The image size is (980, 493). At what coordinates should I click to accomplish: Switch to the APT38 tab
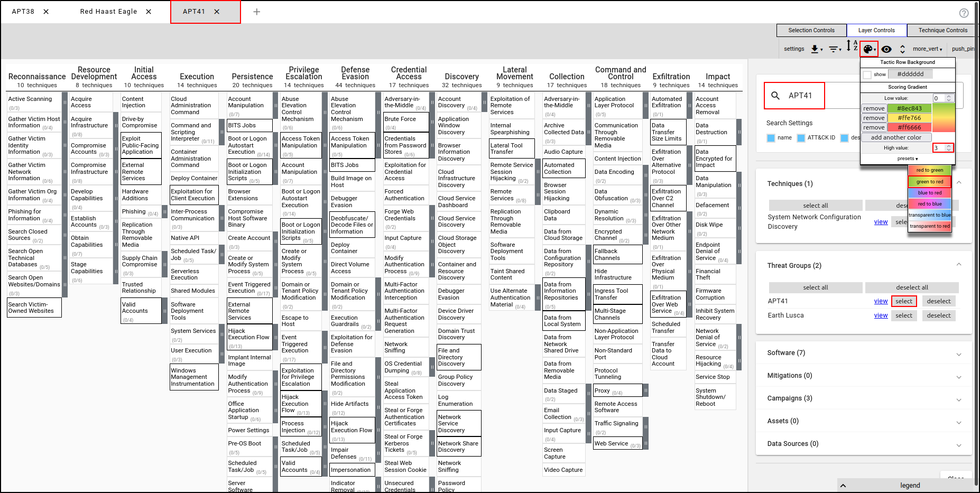coord(23,12)
